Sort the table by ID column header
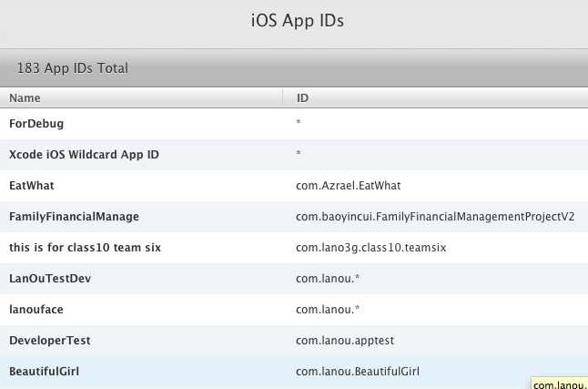The image size is (588, 389). click(x=302, y=97)
